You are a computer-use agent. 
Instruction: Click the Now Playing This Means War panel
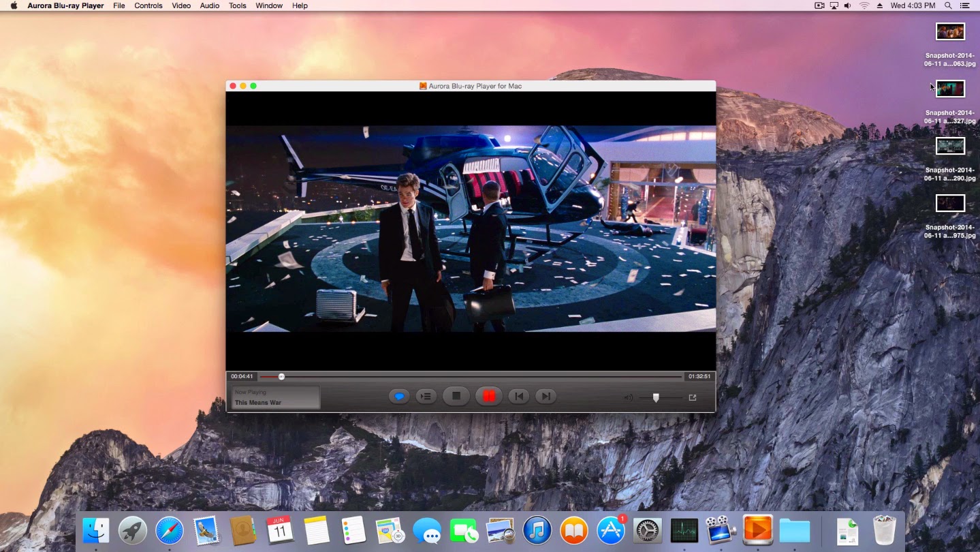pyautogui.click(x=275, y=397)
